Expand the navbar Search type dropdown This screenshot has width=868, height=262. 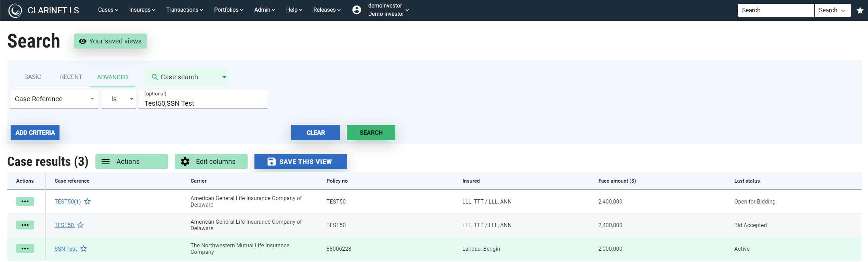832,10
